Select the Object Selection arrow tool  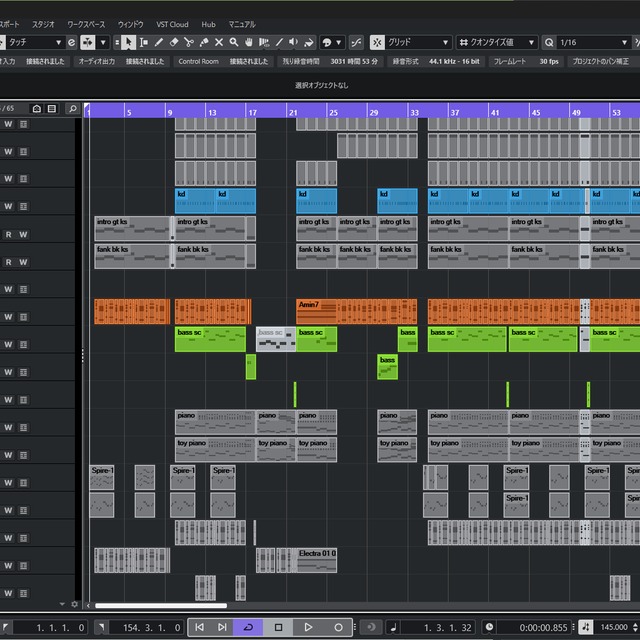point(129,42)
